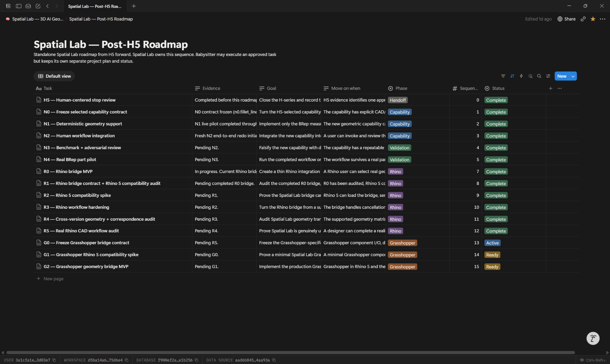Open view settings sliders icon

[548, 76]
